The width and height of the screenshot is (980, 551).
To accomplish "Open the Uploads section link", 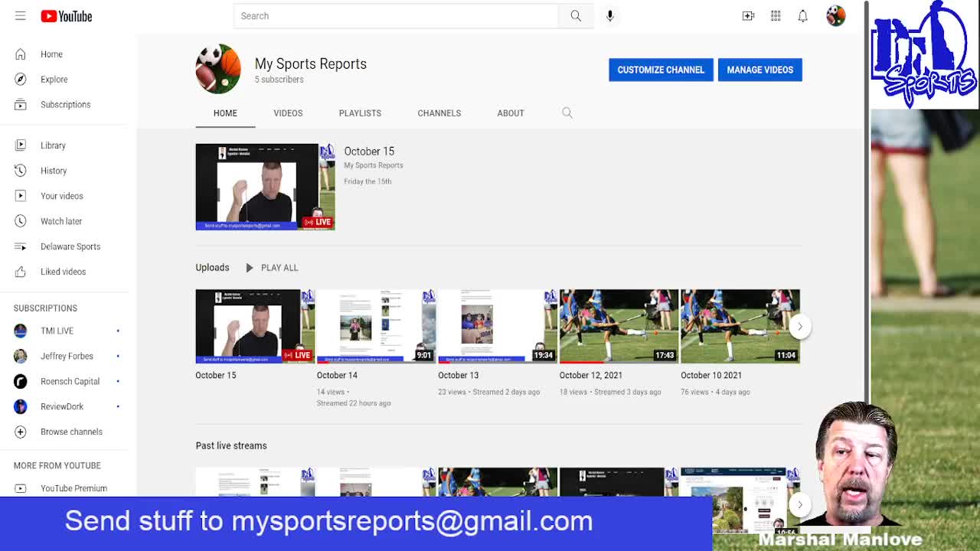I will pos(212,268).
